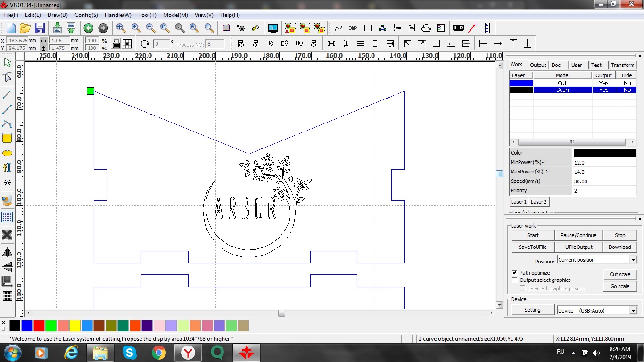Click the black Color field in layer properties
The width and height of the screenshot is (644, 362).
pyautogui.click(x=604, y=153)
